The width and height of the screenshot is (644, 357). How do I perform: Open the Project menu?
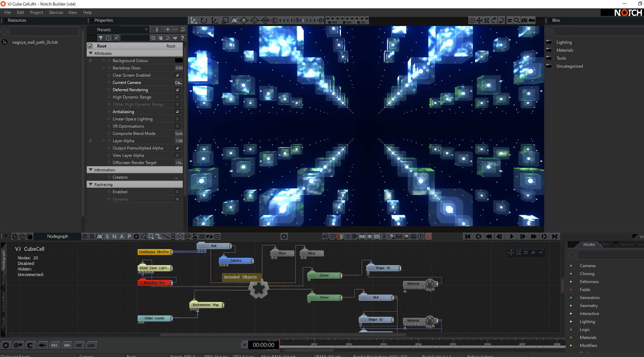point(36,12)
